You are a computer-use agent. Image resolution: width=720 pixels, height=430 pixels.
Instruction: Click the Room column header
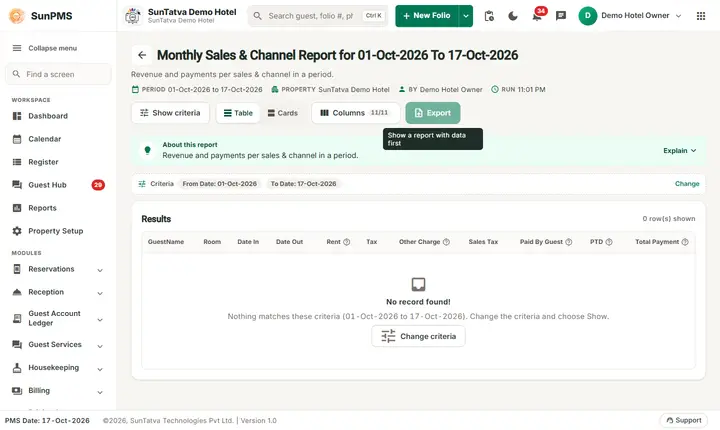pos(212,242)
